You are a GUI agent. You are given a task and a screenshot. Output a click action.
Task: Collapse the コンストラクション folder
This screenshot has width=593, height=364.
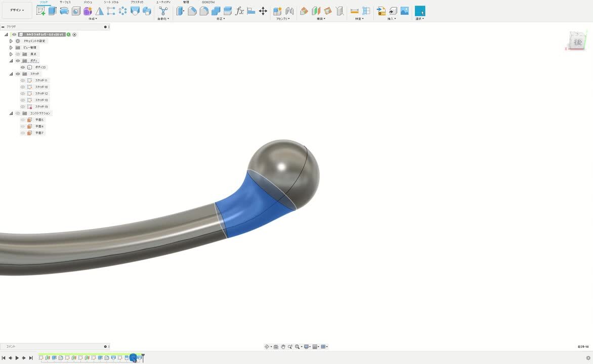(x=11, y=113)
